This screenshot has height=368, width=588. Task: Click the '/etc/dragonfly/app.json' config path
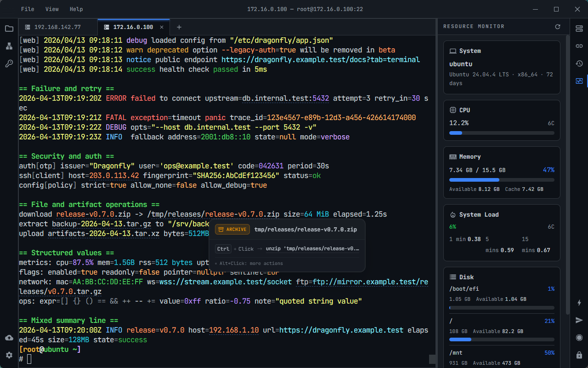pyautogui.click(x=282, y=40)
